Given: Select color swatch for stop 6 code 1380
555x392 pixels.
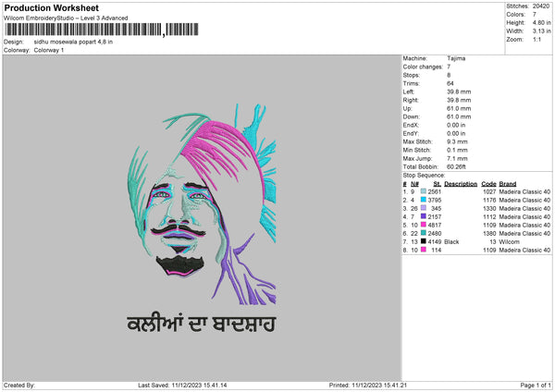Looking at the screenshot, I should 424,233.
